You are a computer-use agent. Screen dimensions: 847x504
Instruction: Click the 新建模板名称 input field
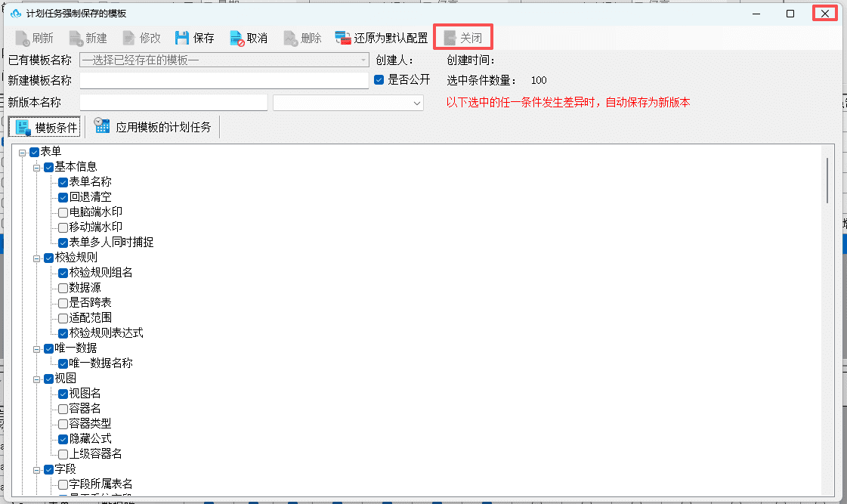(224, 81)
